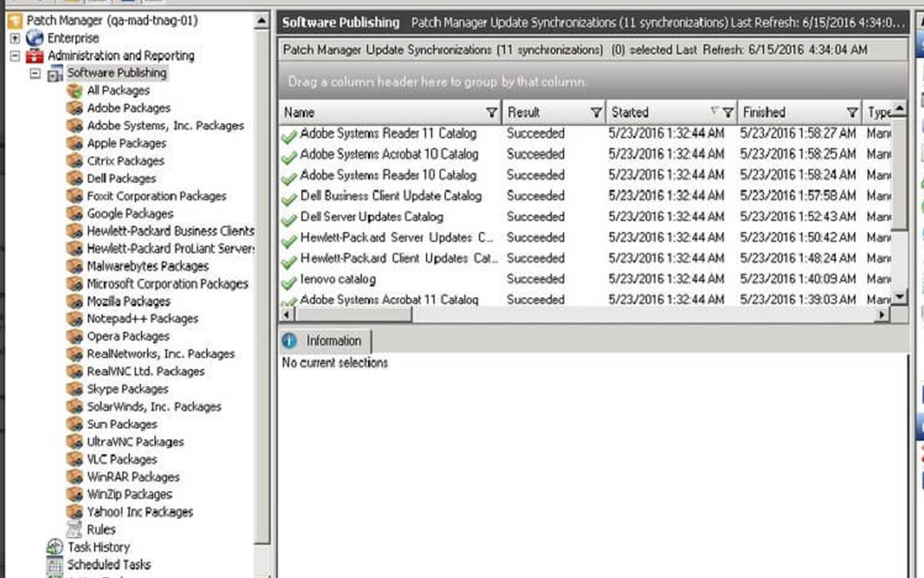Select UltraVNC Packages

tap(135, 442)
